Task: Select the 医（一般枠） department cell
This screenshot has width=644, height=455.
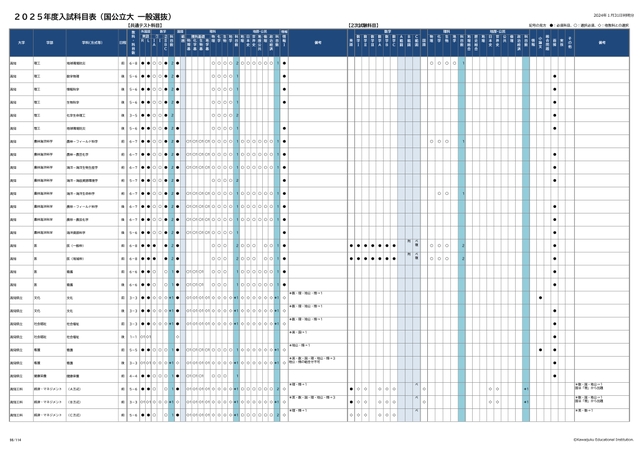Action: [x=76, y=244]
